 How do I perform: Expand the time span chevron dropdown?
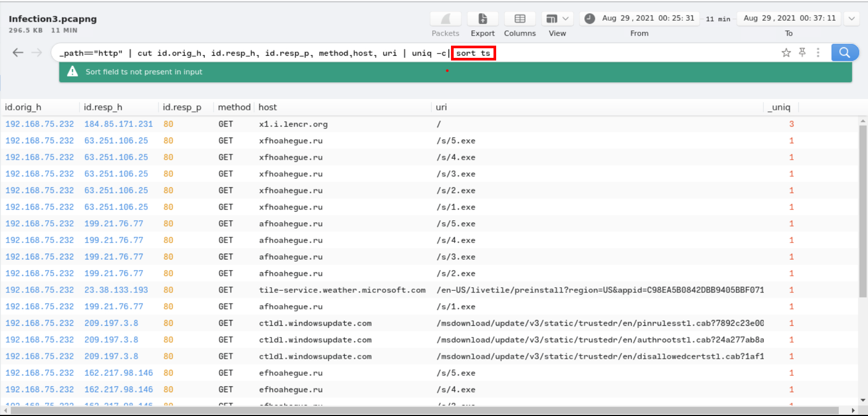click(852, 19)
